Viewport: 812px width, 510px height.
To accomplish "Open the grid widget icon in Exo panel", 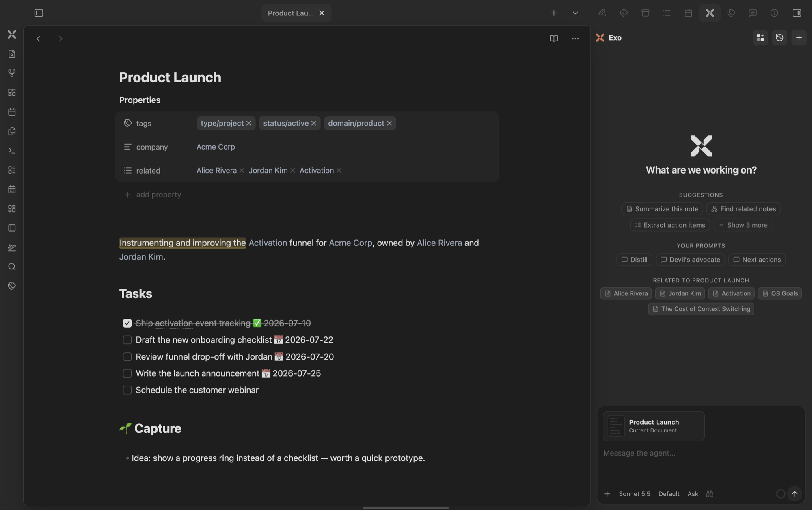I will (x=760, y=38).
